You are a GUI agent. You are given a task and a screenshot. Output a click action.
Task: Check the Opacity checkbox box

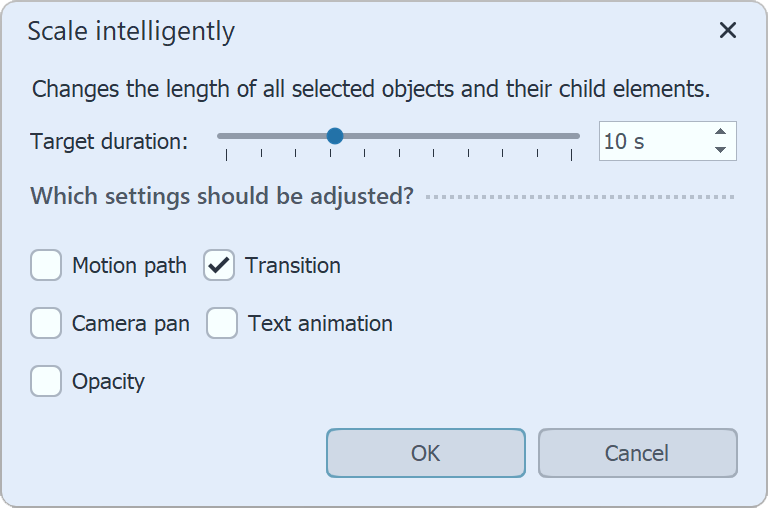(x=46, y=381)
